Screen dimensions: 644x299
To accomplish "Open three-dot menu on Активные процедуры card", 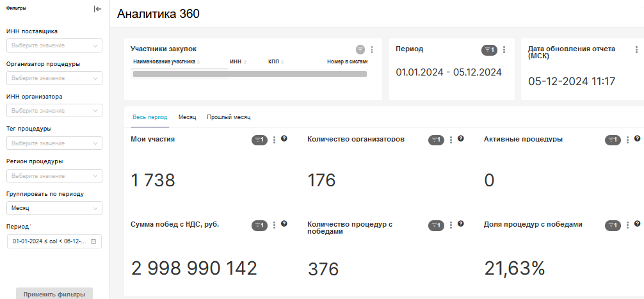I will coord(628,140).
